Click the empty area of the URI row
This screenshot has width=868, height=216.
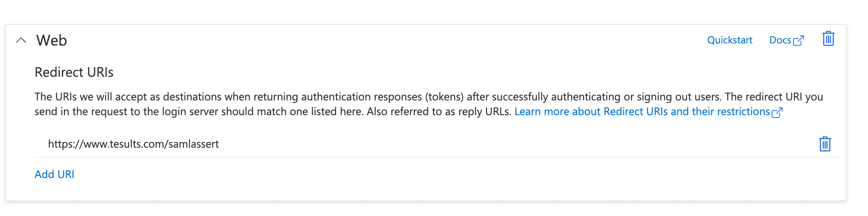[505, 144]
